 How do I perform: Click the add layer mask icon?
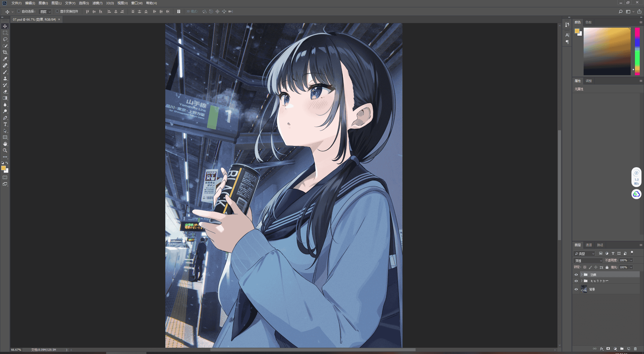click(x=608, y=349)
